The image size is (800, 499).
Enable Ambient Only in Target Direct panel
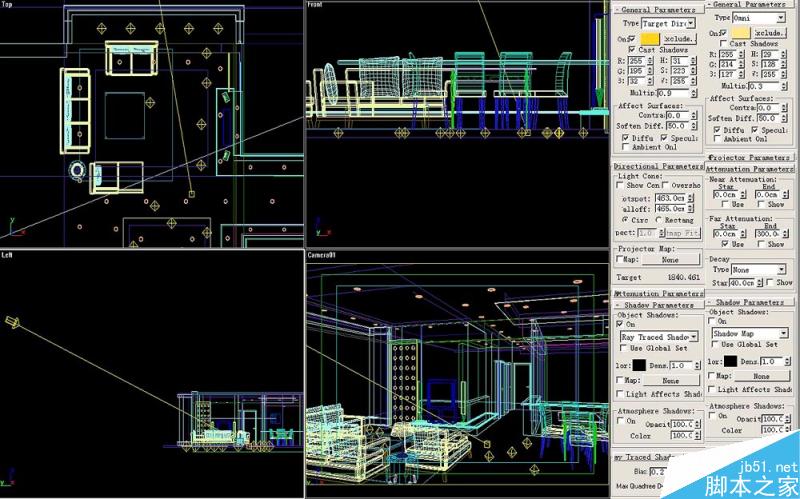[x=626, y=147]
